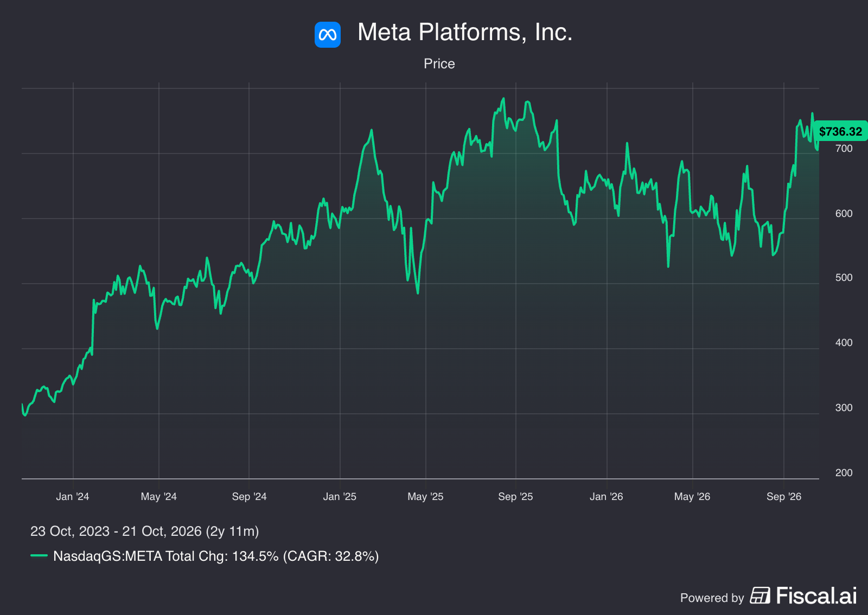Click the May '25 x-axis label
This screenshot has width=868, height=615.
coord(425,496)
